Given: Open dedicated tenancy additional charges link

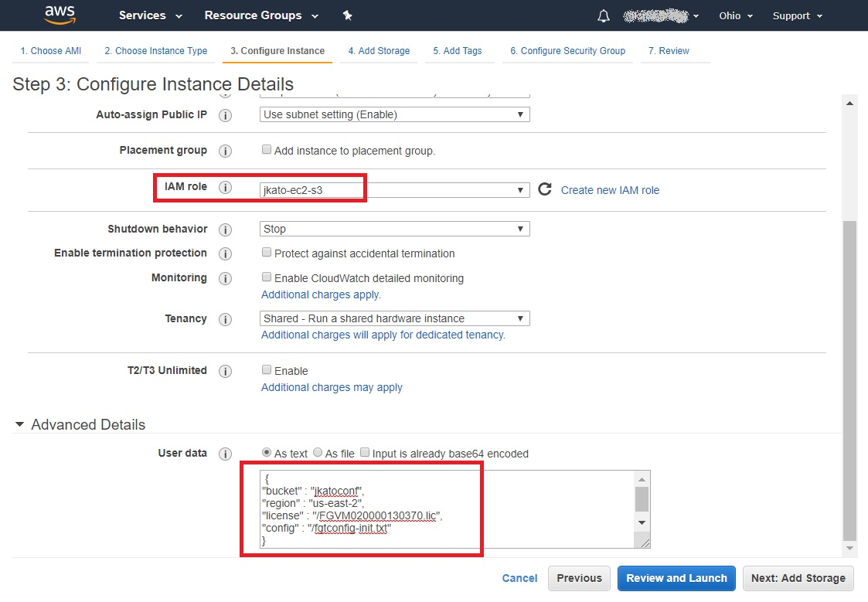Looking at the screenshot, I should pyautogui.click(x=383, y=335).
